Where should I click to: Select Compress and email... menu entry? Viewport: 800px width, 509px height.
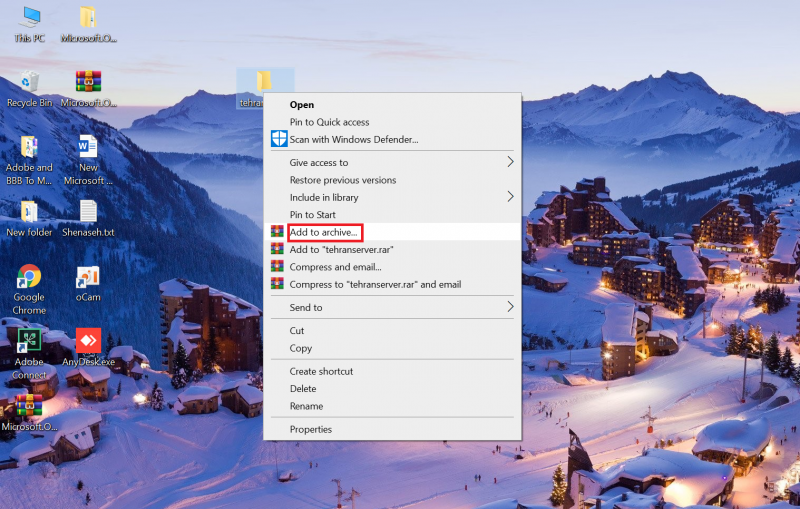click(x=335, y=267)
